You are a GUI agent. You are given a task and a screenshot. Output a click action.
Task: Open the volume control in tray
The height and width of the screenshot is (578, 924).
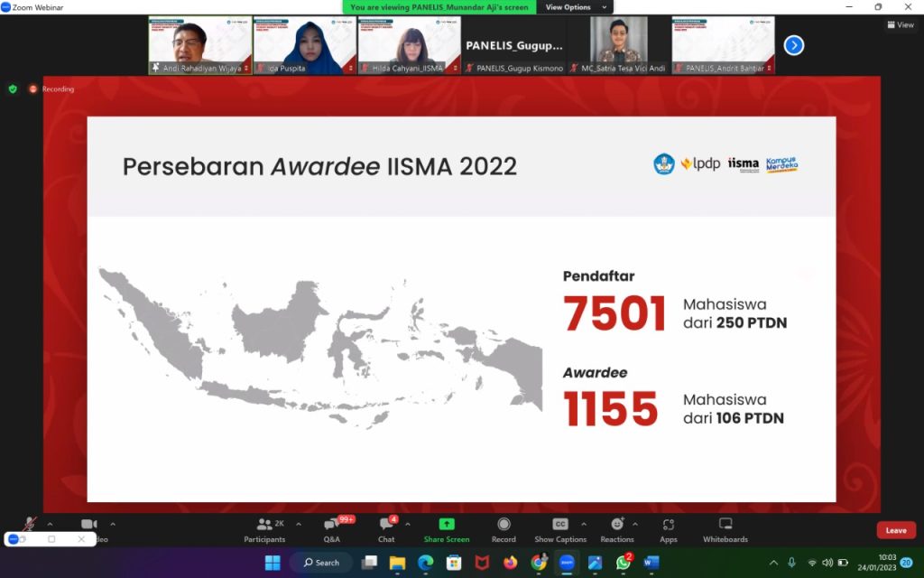tap(827, 563)
